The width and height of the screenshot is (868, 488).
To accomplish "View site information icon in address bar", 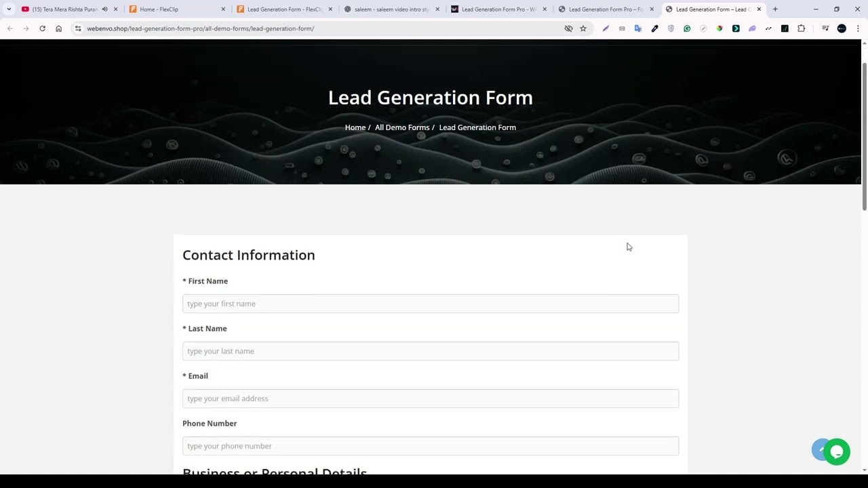I will [78, 28].
